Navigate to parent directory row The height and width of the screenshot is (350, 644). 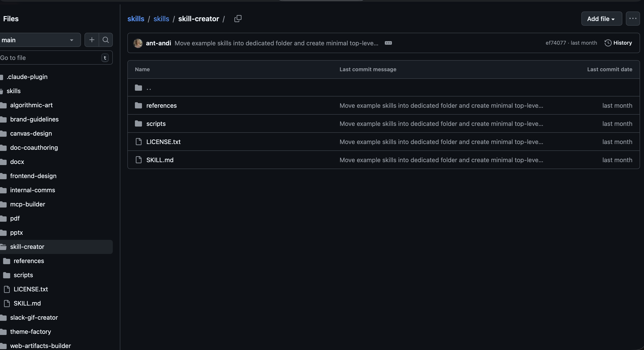(x=149, y=88)
